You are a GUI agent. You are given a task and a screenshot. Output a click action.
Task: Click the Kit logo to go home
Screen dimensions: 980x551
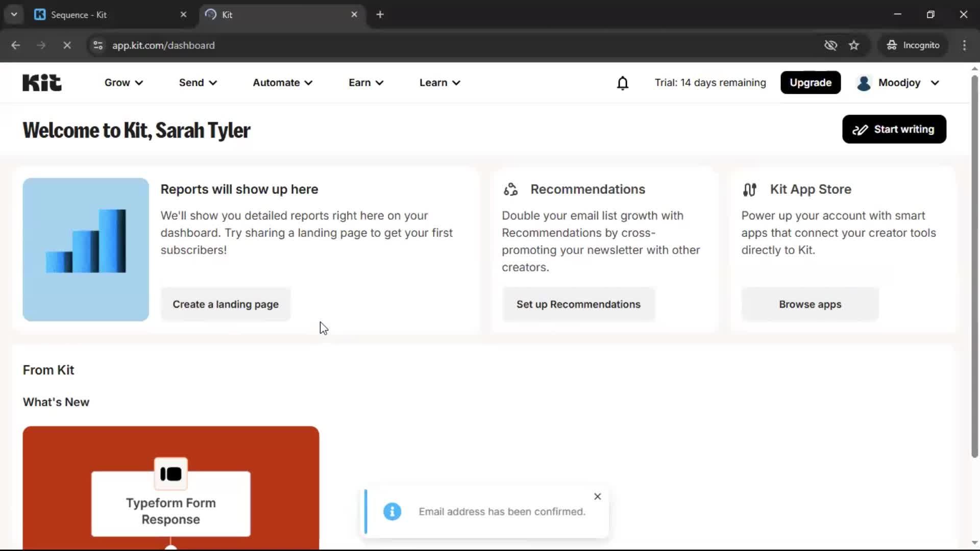click(41, 82)
